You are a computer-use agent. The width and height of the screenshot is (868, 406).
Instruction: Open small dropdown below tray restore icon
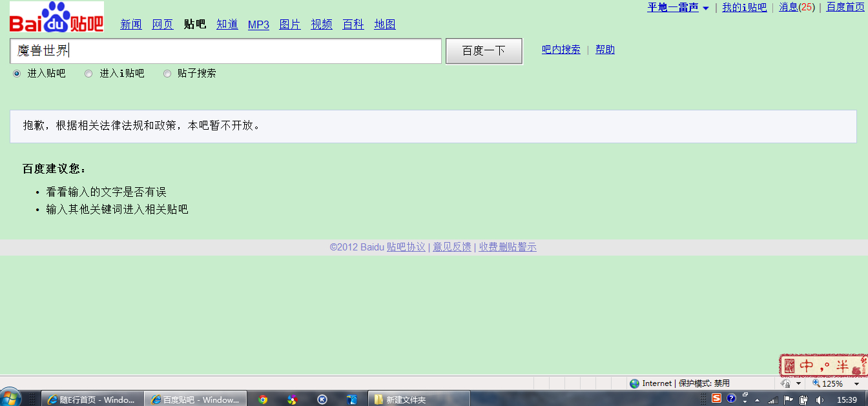point(745,401)
